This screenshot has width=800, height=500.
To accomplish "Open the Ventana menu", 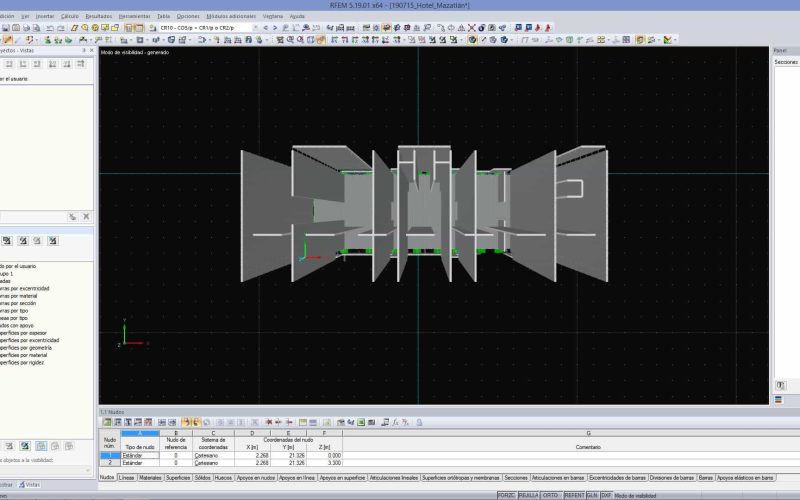I will (x=273, y=16).
